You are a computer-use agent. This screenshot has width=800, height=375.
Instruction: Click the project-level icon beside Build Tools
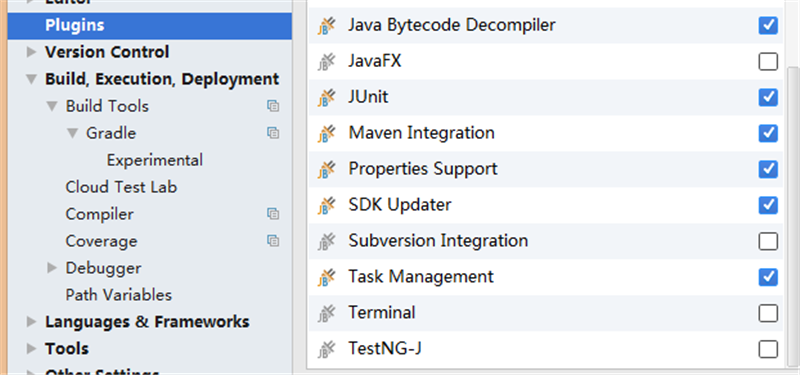tap(273, 106)
